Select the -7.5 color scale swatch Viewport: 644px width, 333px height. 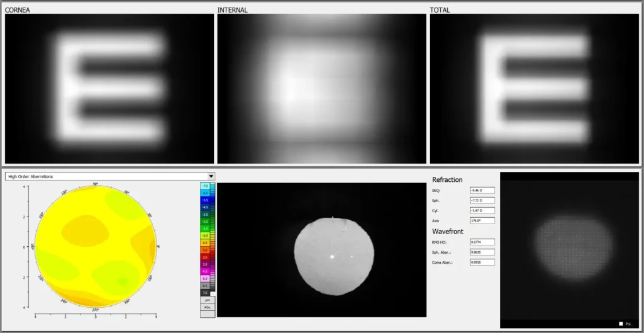[x=205, y=186]
